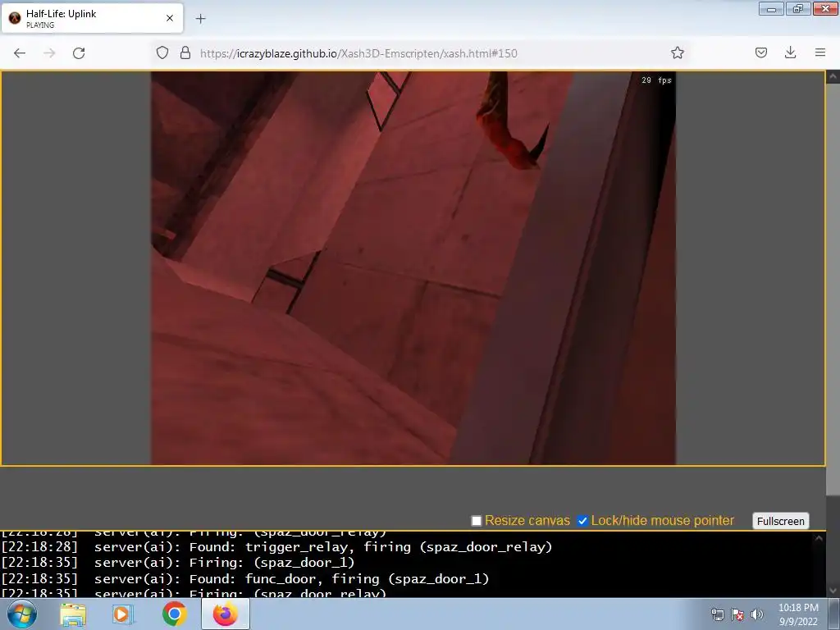The image size is (840, 630).
Task: Minimize the Firefox window
Action: (771, 8)
